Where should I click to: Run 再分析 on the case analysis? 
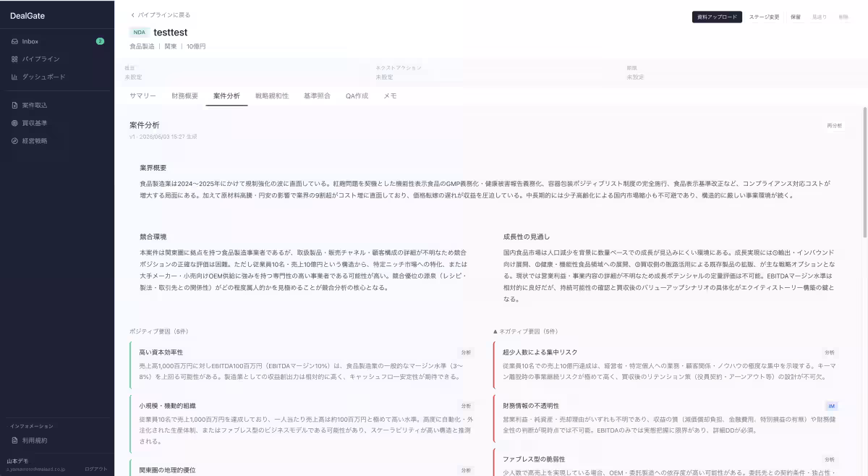(x=835, y=126)
